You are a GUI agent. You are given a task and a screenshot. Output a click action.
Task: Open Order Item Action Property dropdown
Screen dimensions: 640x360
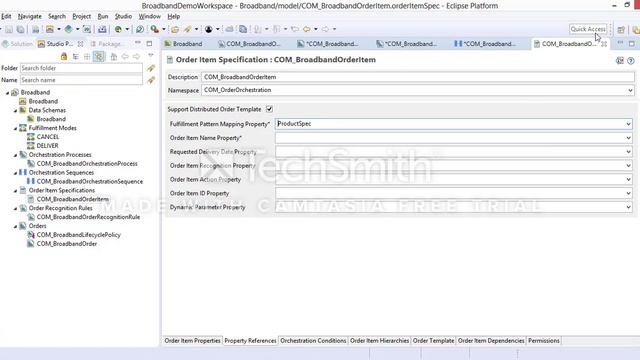pos(628,180)
